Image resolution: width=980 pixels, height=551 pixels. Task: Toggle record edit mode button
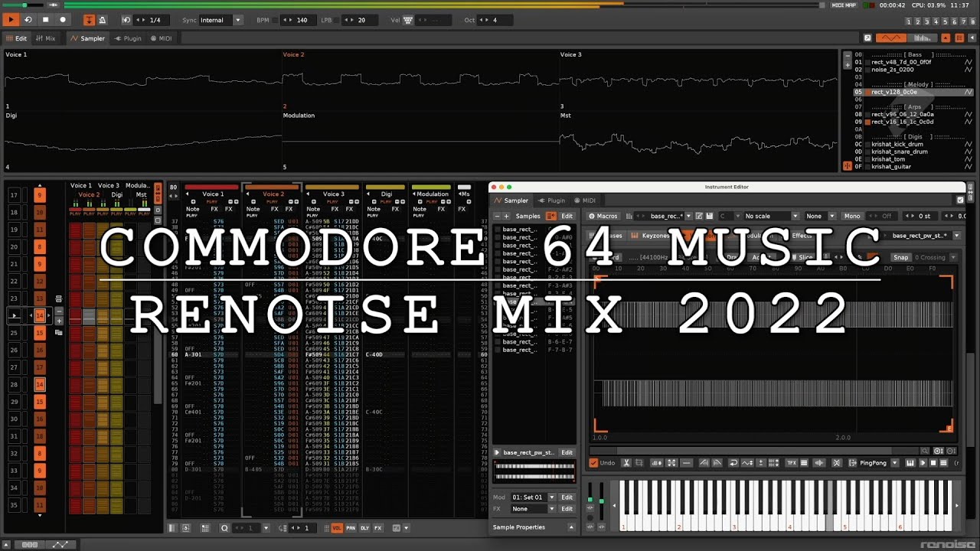[63, 20]
